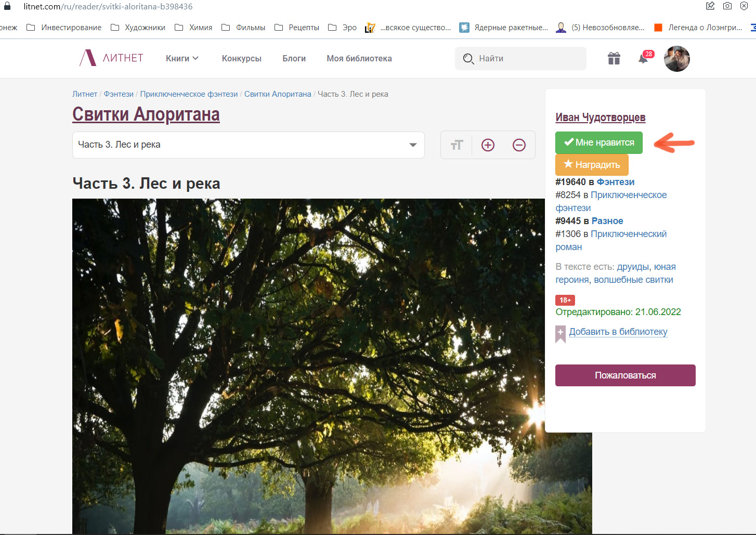Decrease text size with minus icon
756x535 pixels.
pyautogui.click(x=519, y=145)
